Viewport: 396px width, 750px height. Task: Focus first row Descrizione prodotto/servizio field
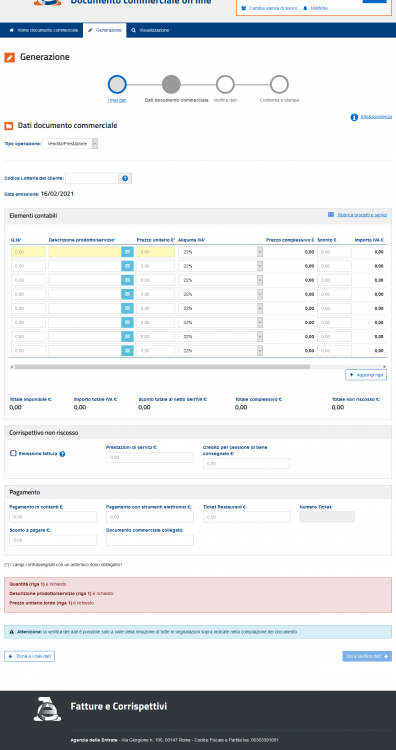point(85,252)
